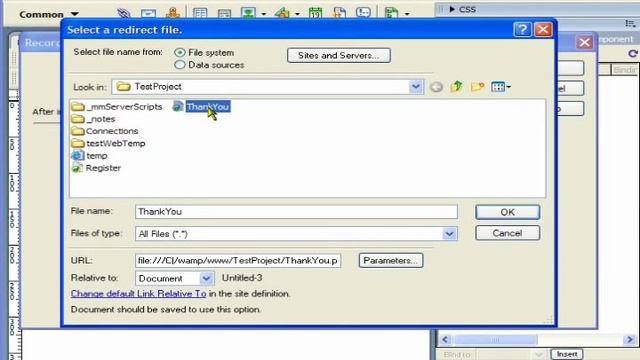This screenshot has width=640, height=360.
Task: Open the Relative to Document dropdown
Action: pyautogui.click(x=207, y=278)
